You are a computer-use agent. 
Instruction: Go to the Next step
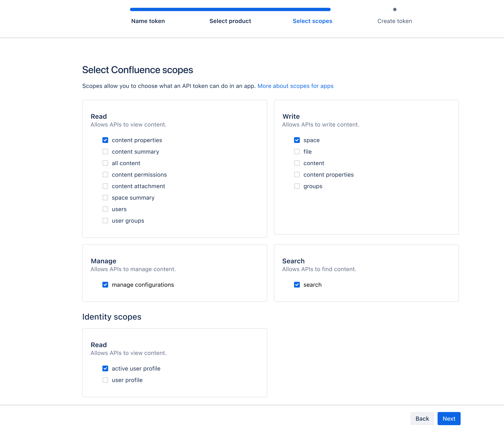click(449, 419)
